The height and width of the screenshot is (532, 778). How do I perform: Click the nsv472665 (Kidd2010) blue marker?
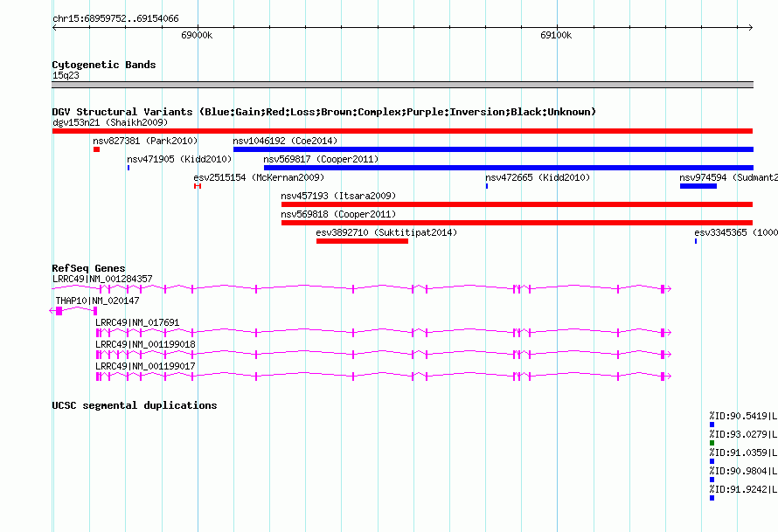(487, 186)
